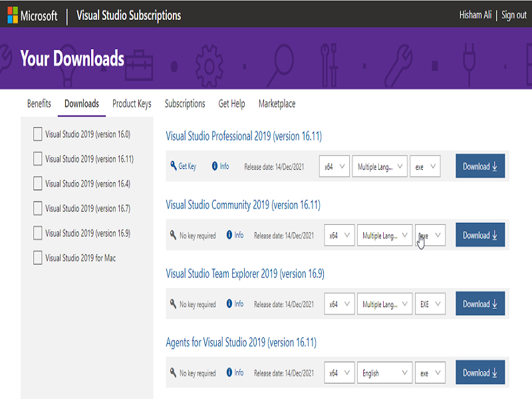
Task: Switch to the Product Keys tab
Action: click(131, 104)
